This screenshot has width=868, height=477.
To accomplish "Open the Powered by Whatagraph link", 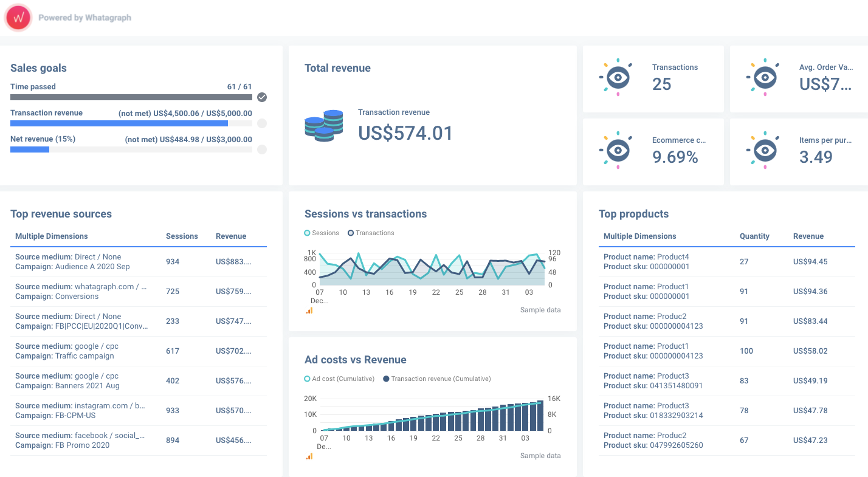I will point(84,18).
